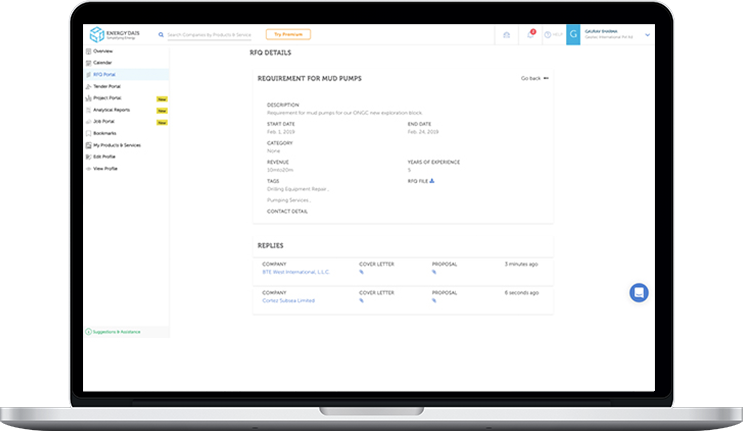Click Gaurav Sharma account name
The height and width of the screenshot is (431, 743).
(601, 31)
